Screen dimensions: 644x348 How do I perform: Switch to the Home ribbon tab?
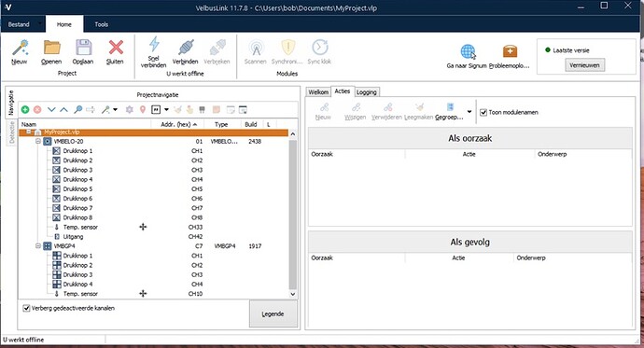(64, 24)
